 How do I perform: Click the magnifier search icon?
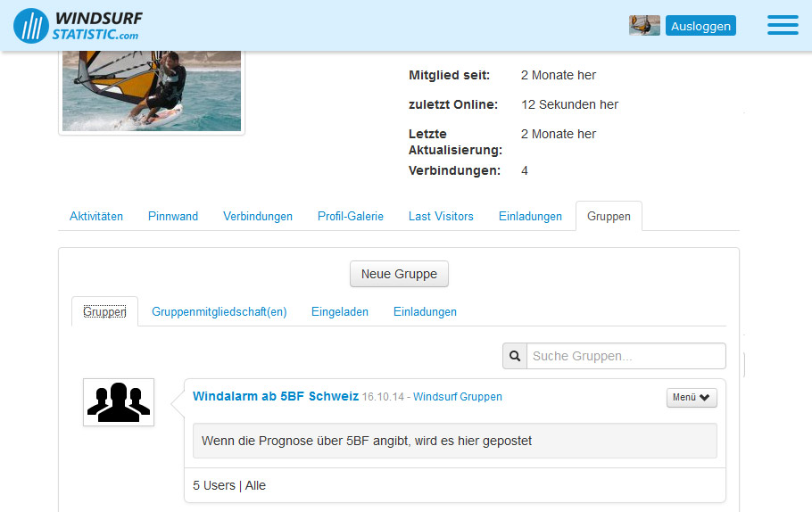[x=515, y=356]
